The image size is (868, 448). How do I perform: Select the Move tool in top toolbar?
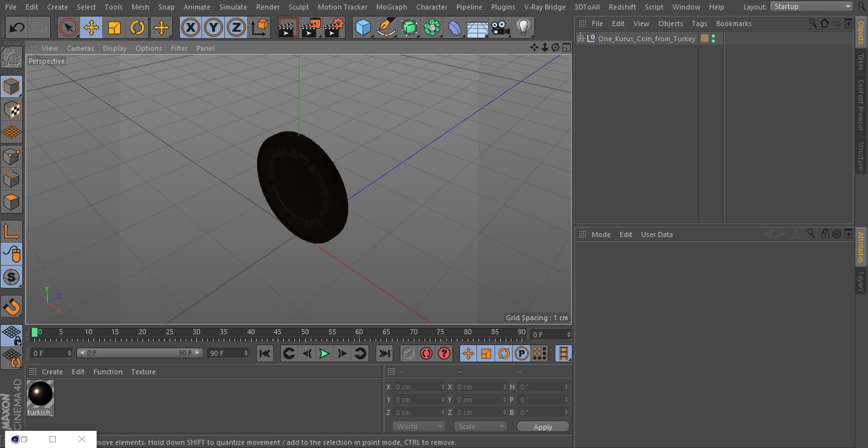91,28
